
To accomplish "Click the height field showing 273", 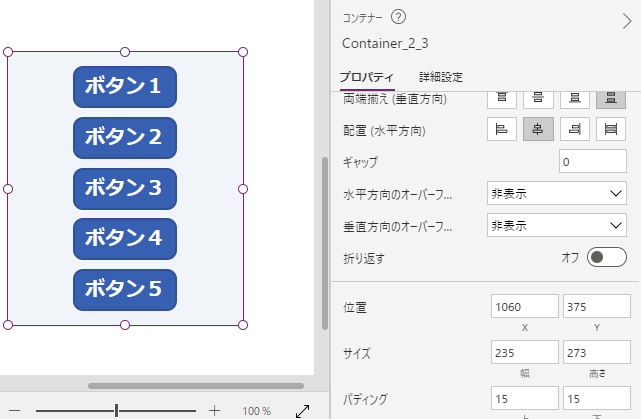I will point(596,352).
